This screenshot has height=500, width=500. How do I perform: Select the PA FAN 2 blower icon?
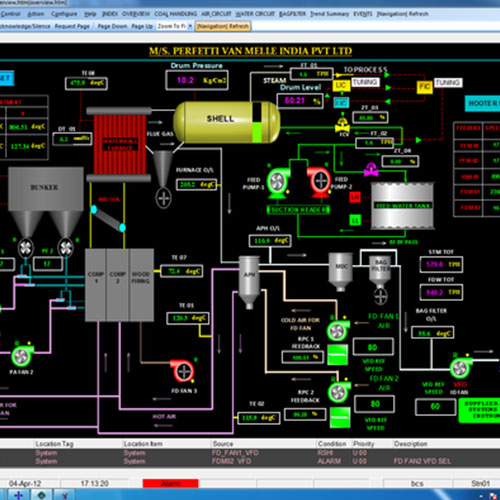click(x=22, y=355)
